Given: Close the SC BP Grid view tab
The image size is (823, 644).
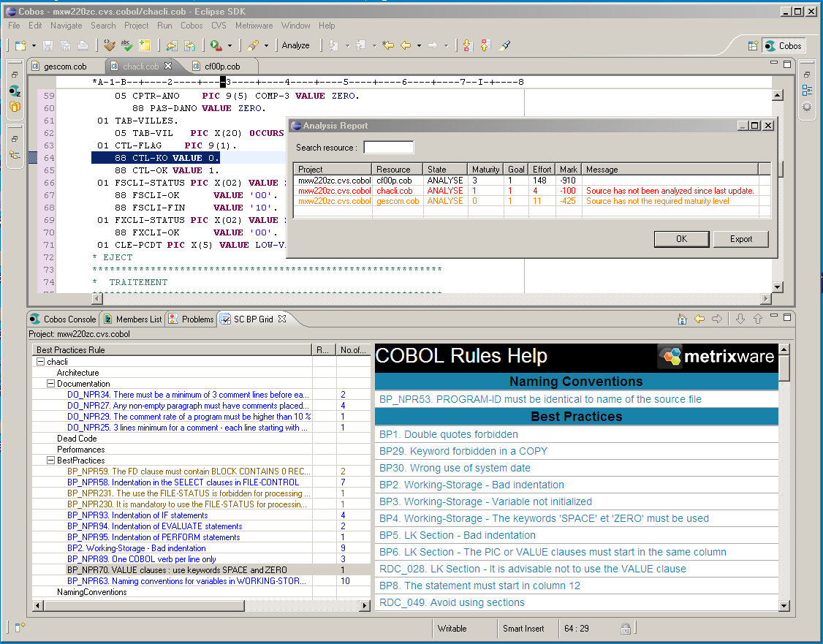Looking at the screenshot, I should [x=282, y=319].
